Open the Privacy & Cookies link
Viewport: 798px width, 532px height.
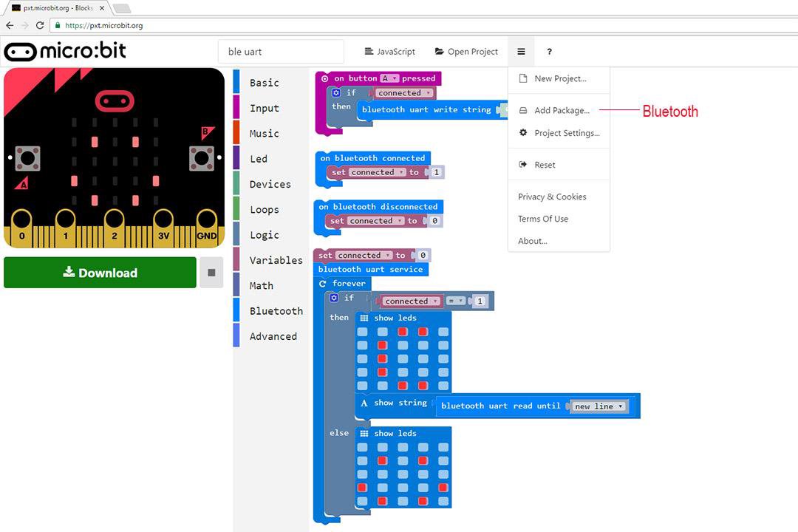click(x=552, y=197)
